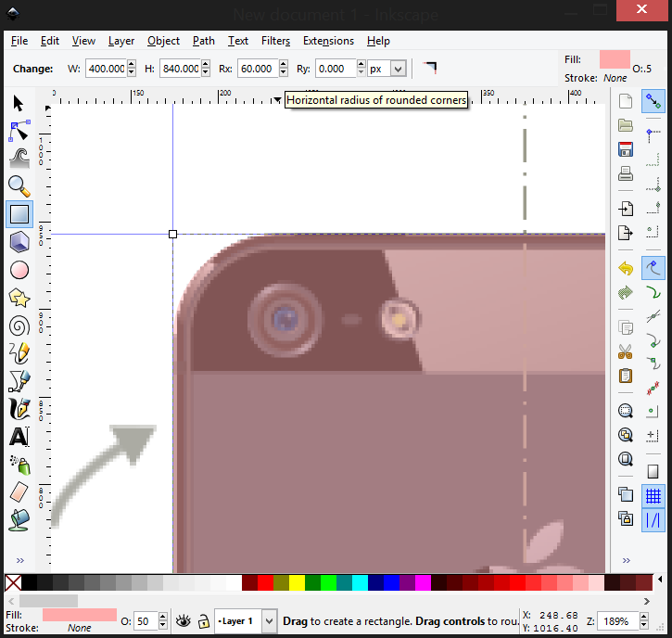Pick the red palette swatch

pos(265,582)
